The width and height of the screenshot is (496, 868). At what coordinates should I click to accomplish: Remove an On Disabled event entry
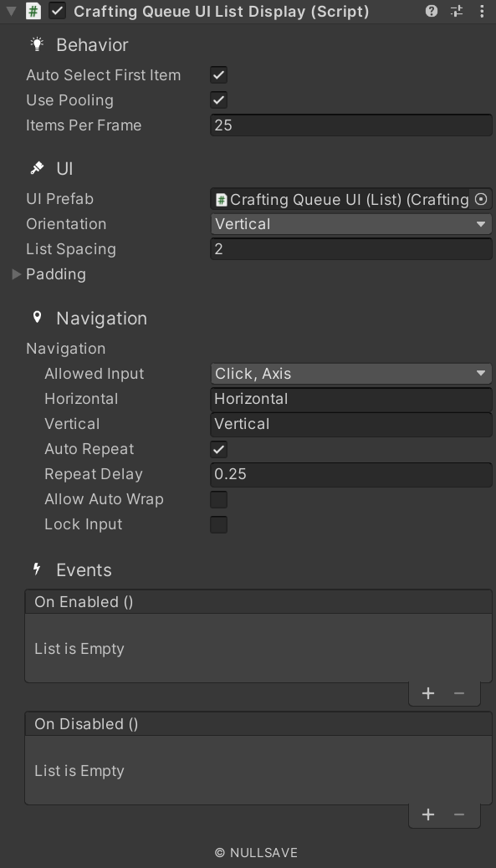click(458, 814)
